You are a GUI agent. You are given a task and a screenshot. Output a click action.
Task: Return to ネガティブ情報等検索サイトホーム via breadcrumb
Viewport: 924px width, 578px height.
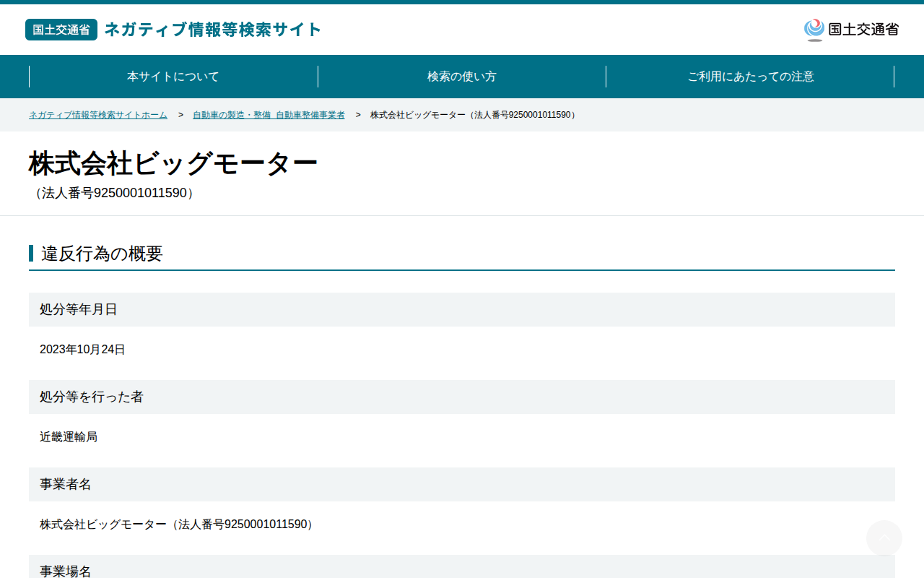[x=98, y=115]
